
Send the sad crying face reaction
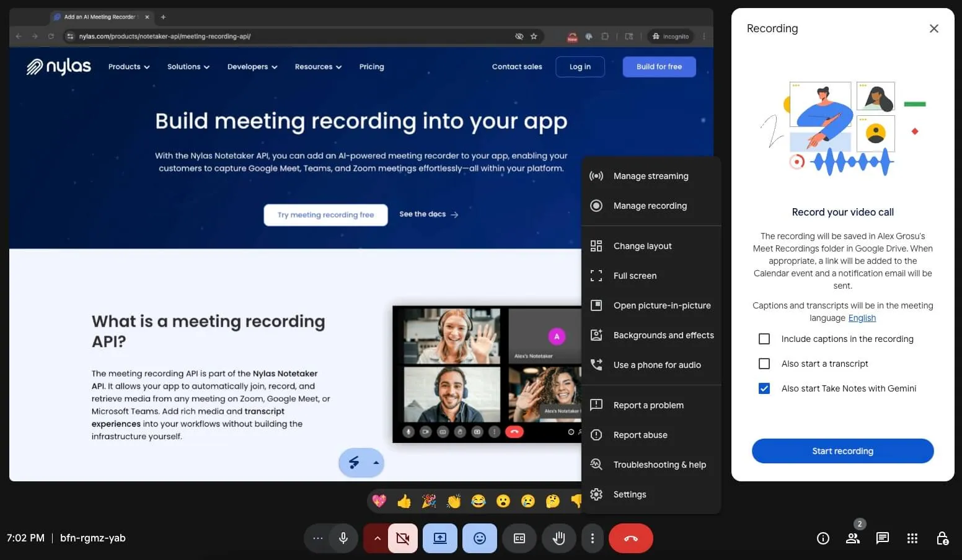click(528, 501)
